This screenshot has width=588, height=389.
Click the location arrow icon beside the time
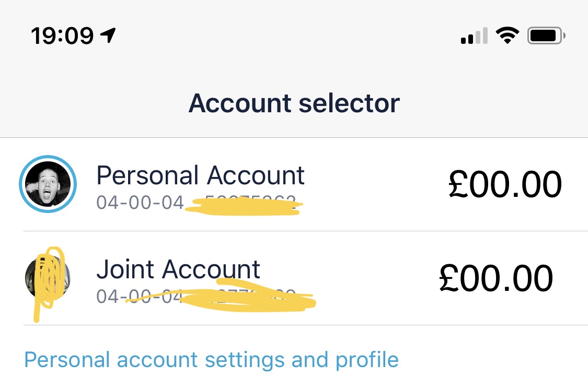click(x=108, y=36)
